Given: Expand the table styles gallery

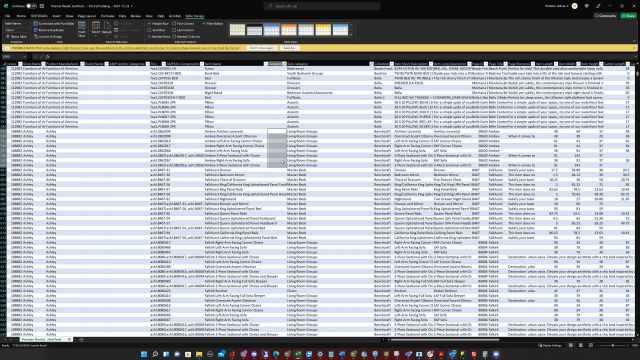Looking at the screenshot, I should (351, 35).
